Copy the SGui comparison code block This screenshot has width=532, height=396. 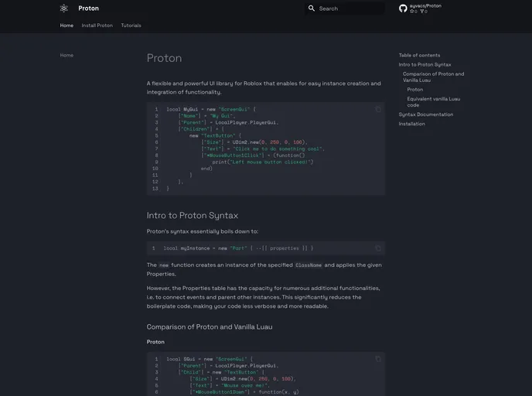[378, 359]
